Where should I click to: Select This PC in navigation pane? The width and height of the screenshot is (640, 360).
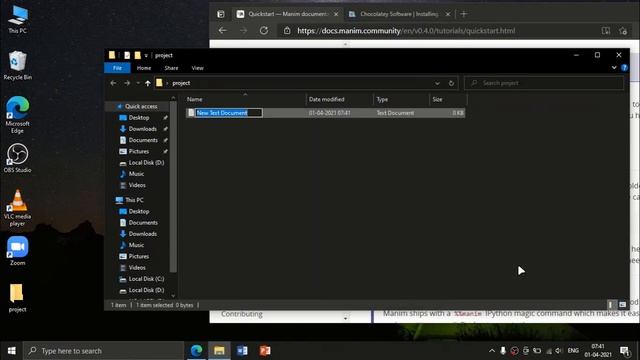click(134, 200)
